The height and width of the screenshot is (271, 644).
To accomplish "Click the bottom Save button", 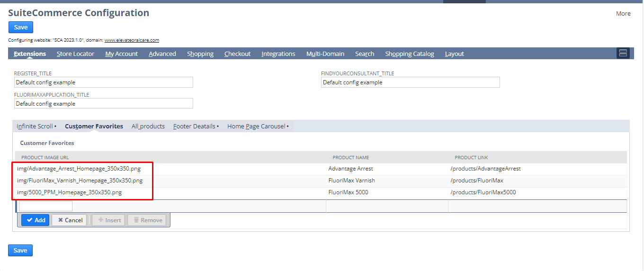I will [x=20, y=250].
